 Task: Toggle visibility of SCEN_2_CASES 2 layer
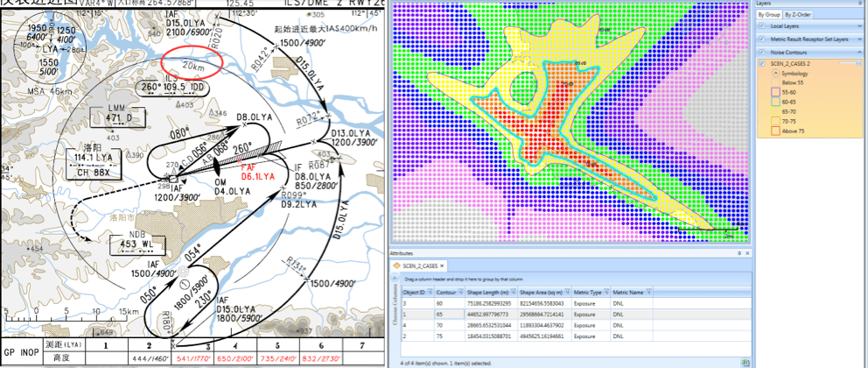pos(760,64)
